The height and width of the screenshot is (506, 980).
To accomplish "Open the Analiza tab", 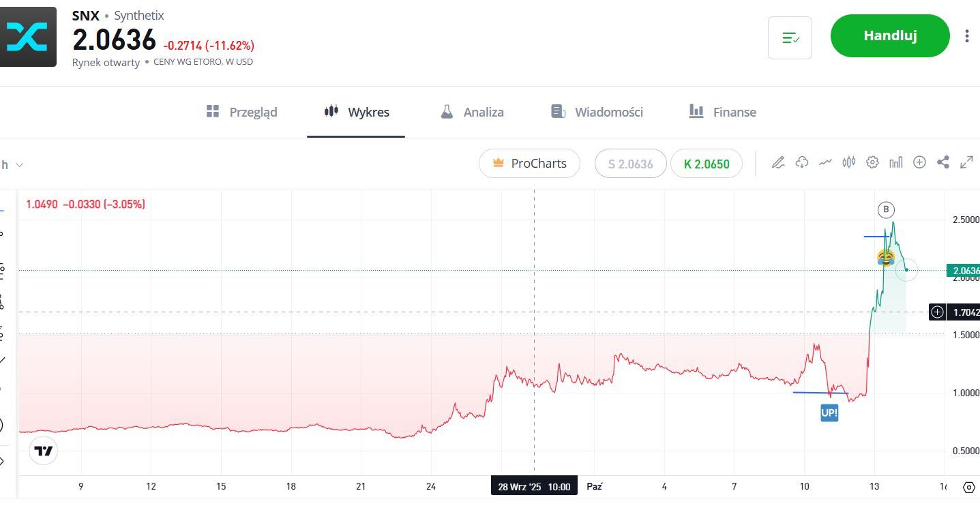I will coord(472,112).
